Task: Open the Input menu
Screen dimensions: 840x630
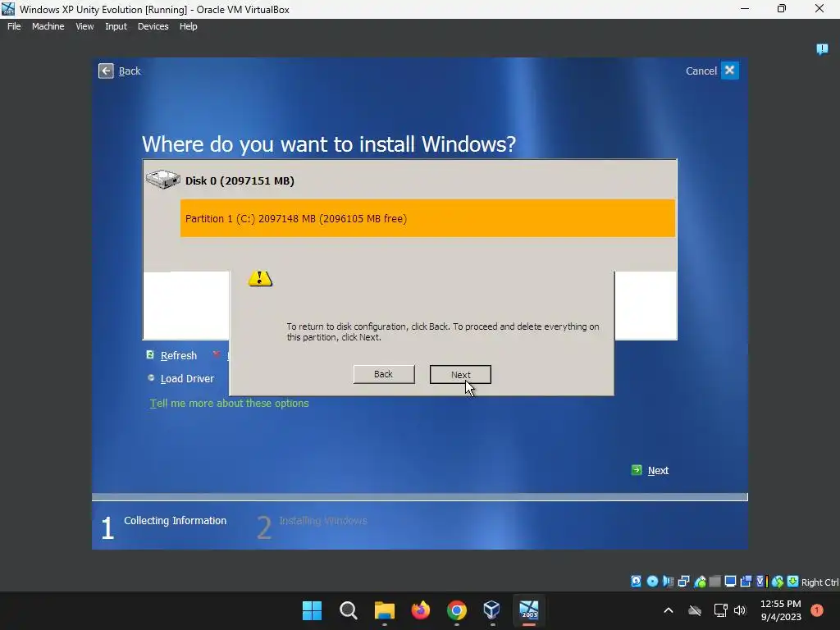Action: (x=116, y=26)
